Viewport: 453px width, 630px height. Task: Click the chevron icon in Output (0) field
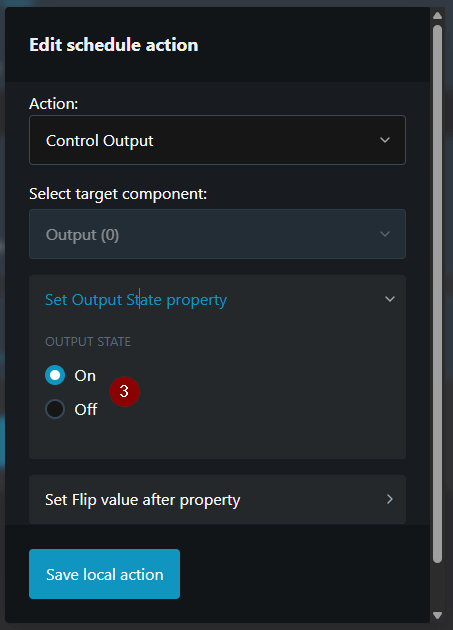click(385, 234)
